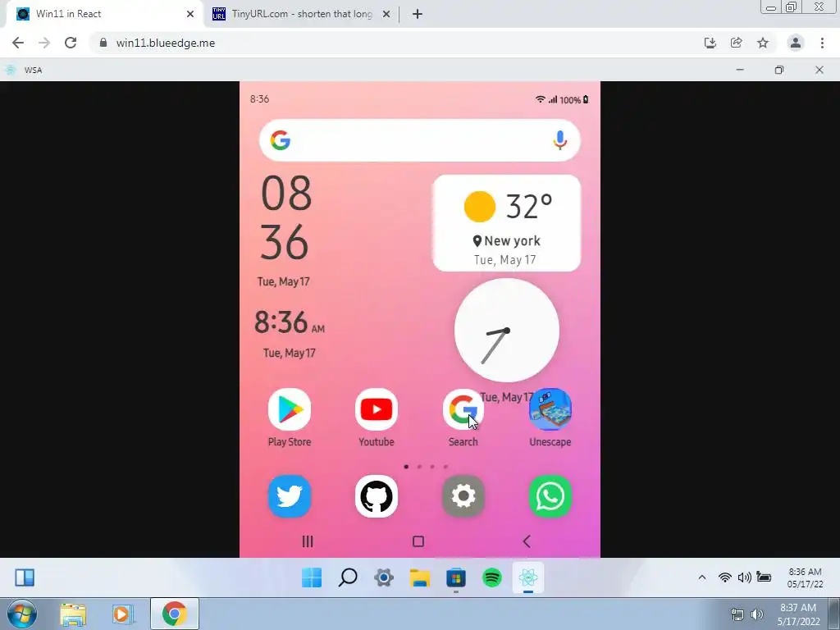Open a new browser tab
Screen dimensions: 840x630
(418, 14)
